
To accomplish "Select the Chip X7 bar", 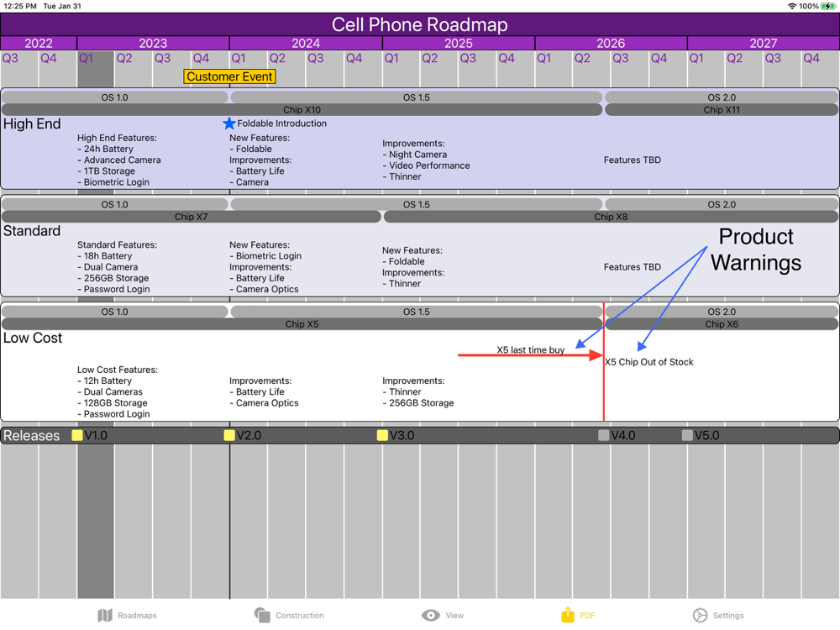I will [192, 217].
